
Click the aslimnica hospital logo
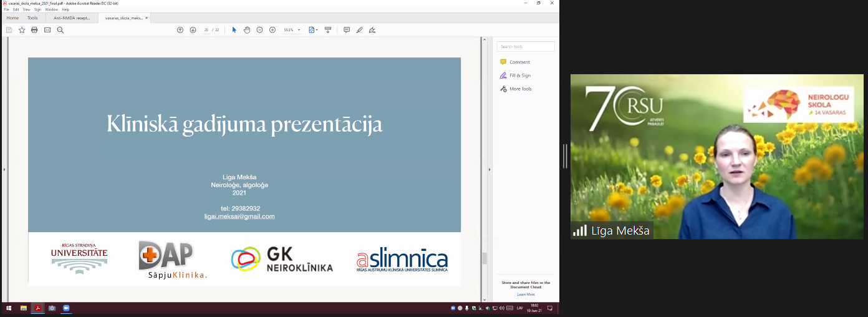(402, 260)
